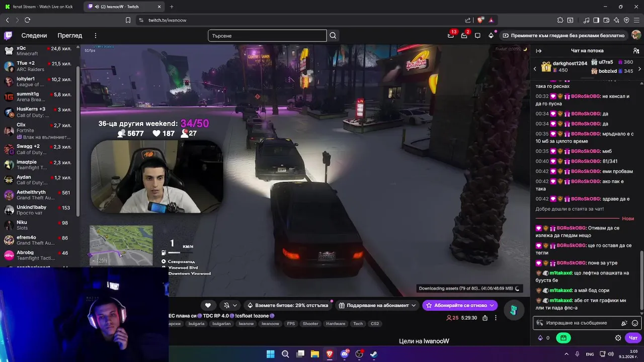Expand Подаряване на абонамент dropdown
Image resolution: width=644 pixels, height=362 pixels.
(414, 305)
